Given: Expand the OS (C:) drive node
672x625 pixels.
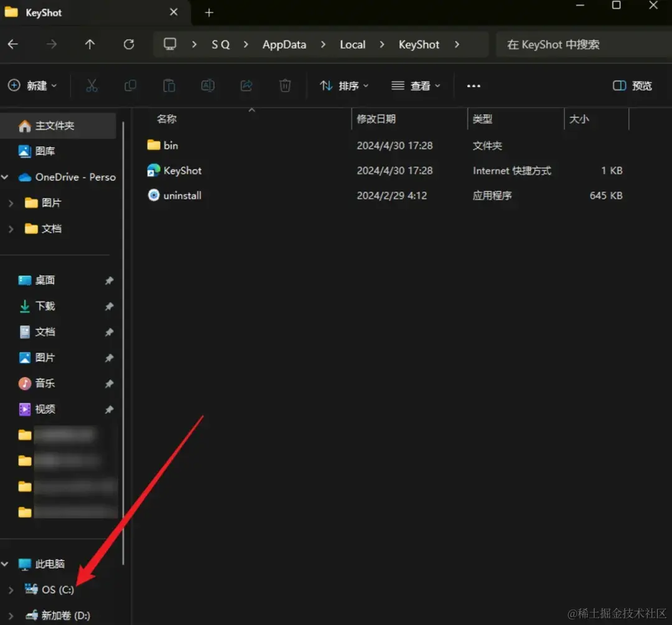Looking at the screenshot, I should tap(11, 590).
